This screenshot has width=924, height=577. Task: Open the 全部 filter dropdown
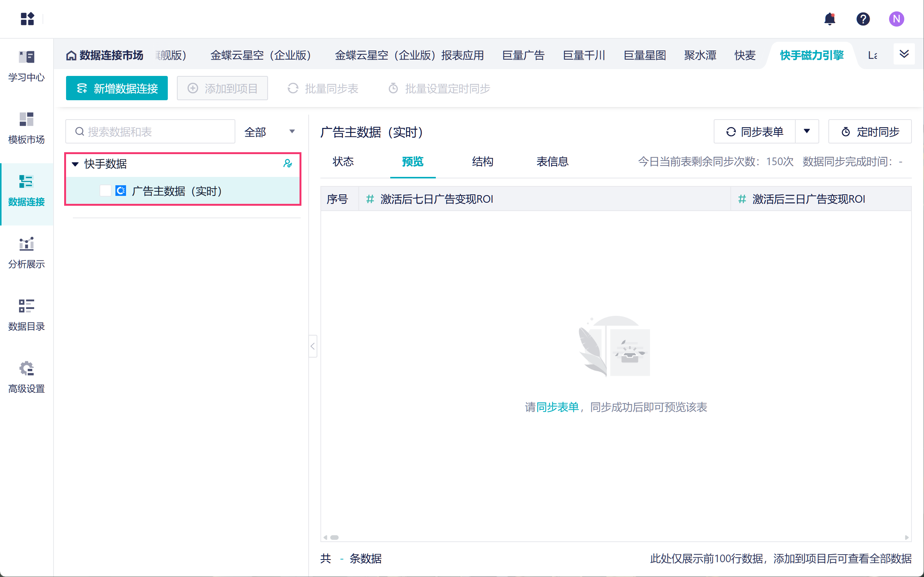(x=270, y=132)
